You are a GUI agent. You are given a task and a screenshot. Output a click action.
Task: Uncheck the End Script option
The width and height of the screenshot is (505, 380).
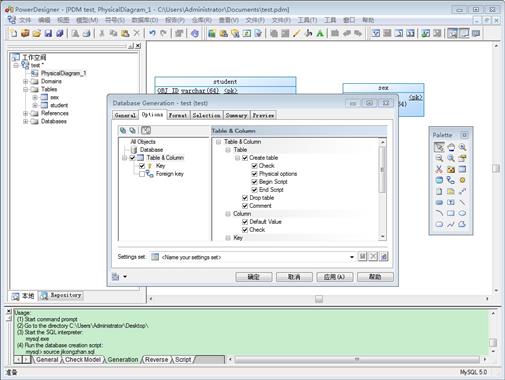coord(255,190)
